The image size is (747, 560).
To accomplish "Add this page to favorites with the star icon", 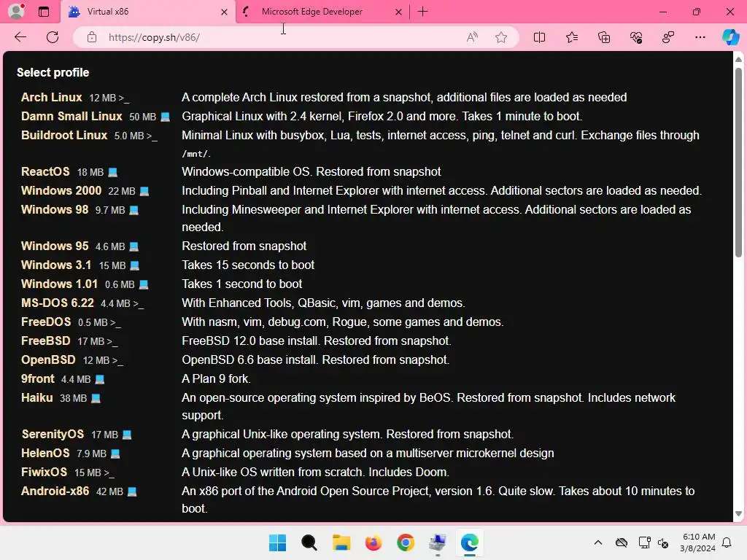I will point(500,37).
